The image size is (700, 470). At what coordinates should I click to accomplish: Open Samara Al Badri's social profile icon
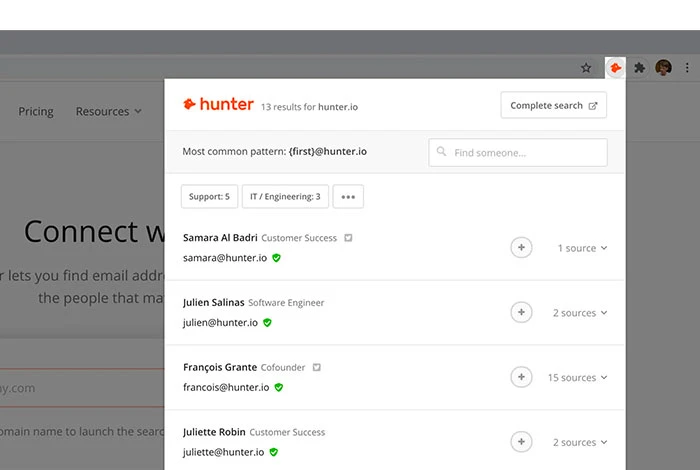[x=348, y=238]
